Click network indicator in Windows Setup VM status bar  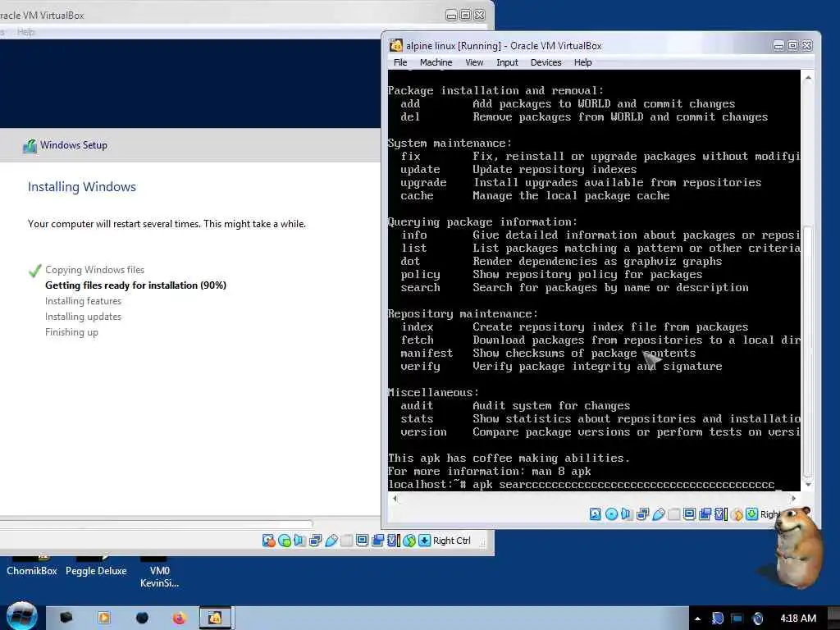coord(315,541)
